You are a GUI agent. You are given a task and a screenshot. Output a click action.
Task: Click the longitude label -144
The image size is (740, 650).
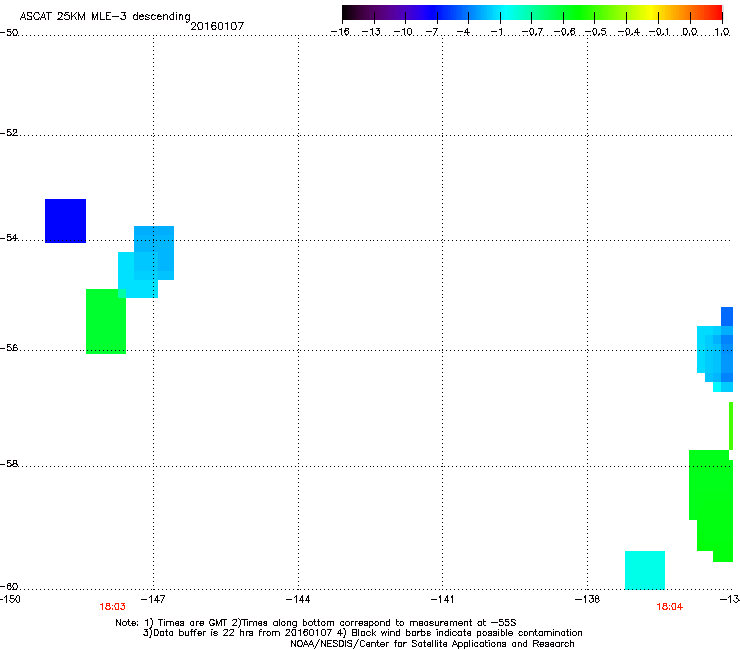point(298,599)
